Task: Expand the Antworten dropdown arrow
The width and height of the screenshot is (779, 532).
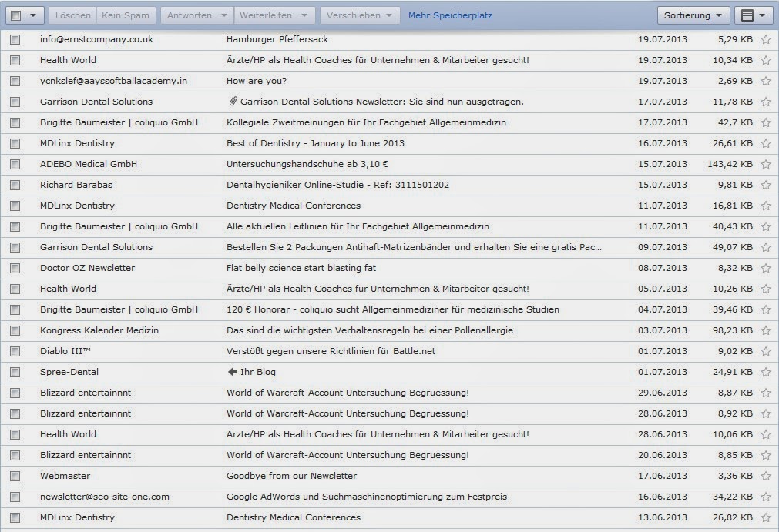Action: pos(224,15)
